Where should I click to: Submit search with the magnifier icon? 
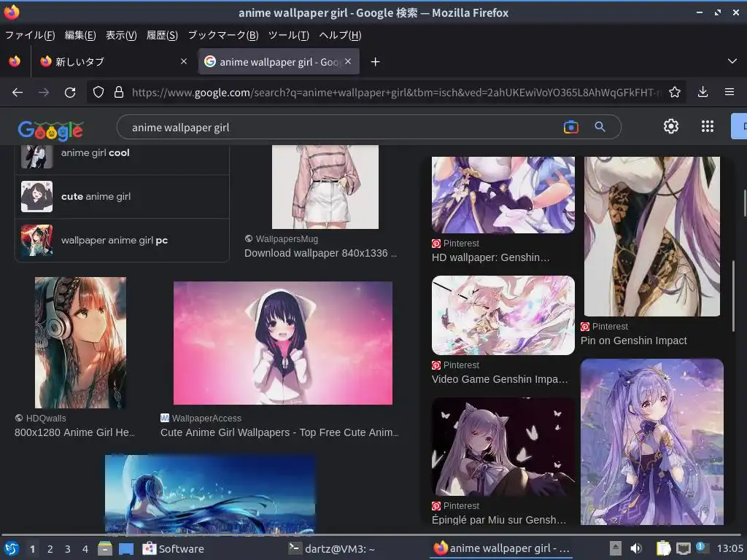click(600, 127)
